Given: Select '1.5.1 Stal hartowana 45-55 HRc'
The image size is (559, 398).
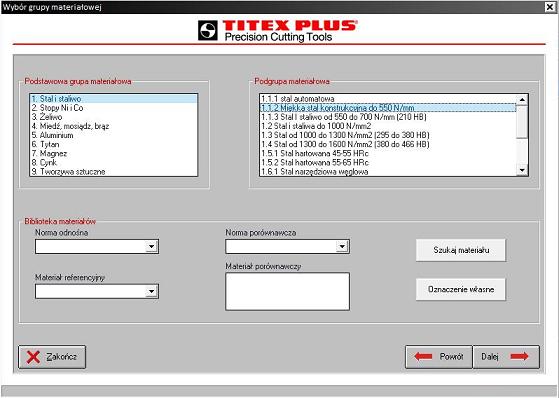Looking at the screenshot, I should click(388, 153).
